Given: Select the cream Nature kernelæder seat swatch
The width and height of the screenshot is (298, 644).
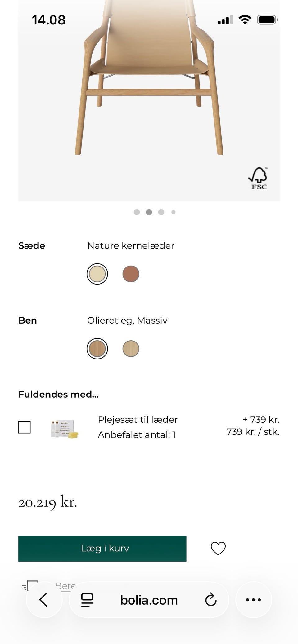Looking at the screenshot, I should click(97, 274).
